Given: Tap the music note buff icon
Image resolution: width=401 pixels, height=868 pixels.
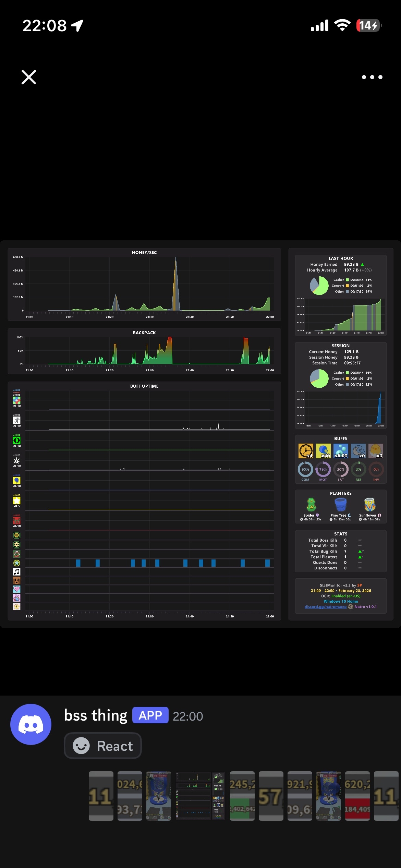Looking at the screenshot, I should [16, 571].
